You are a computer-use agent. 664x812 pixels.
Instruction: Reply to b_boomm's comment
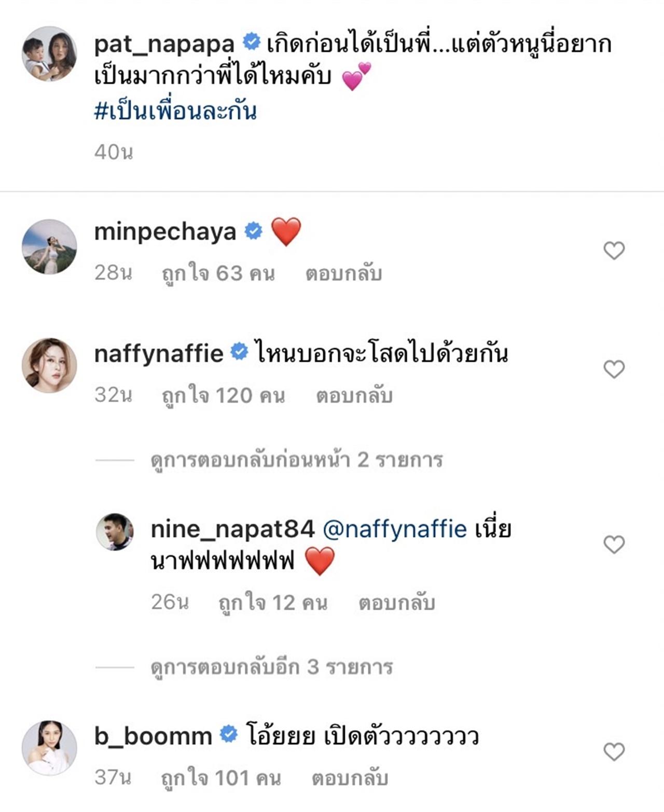[x=350, y=778]
